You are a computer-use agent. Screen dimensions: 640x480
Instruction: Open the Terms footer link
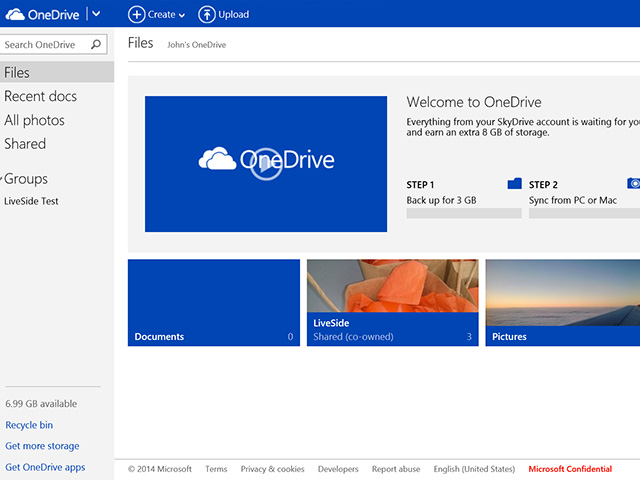tap(216, 469)
